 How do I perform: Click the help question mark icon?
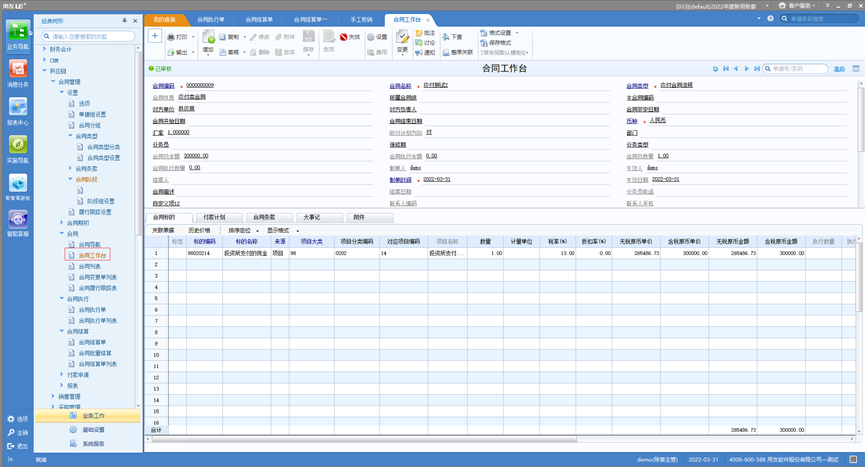pyautogui.click(x=771, y=19)
